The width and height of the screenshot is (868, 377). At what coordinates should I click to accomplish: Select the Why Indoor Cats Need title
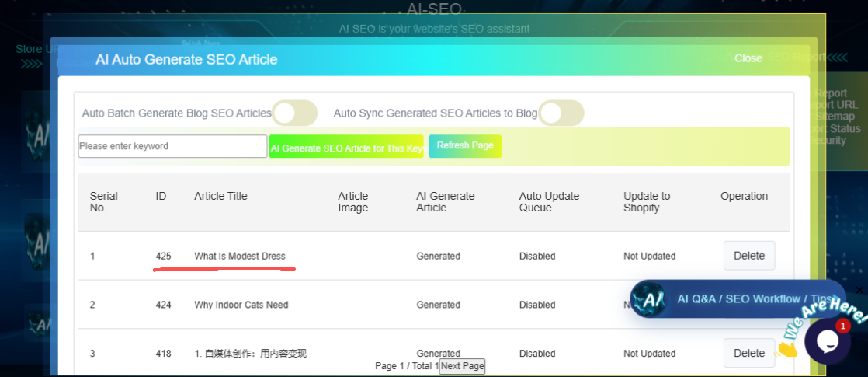241,305
